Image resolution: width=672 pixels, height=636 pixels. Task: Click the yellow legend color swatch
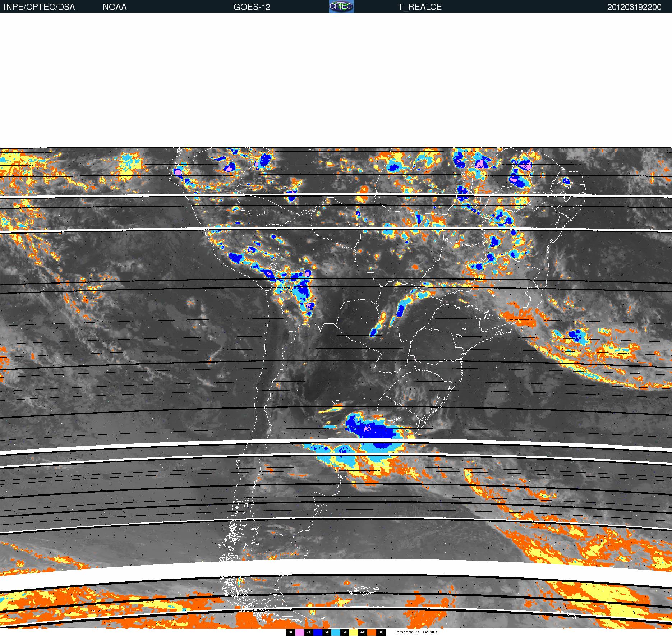354,632
